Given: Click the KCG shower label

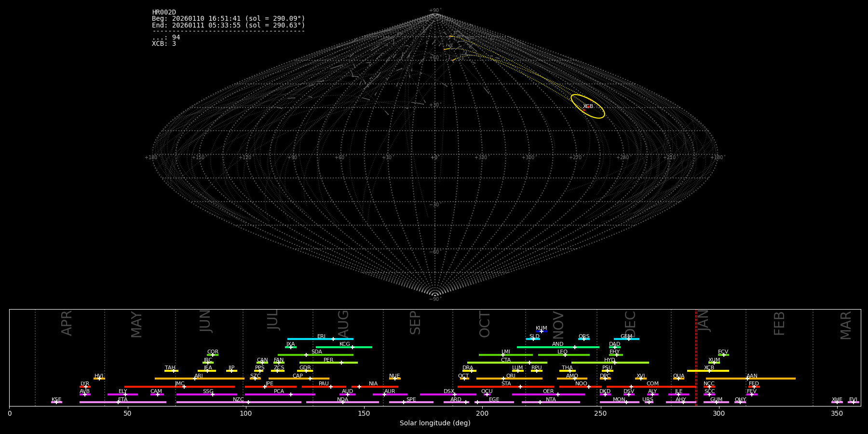Looking at the screenshot, I should (345, 344).
